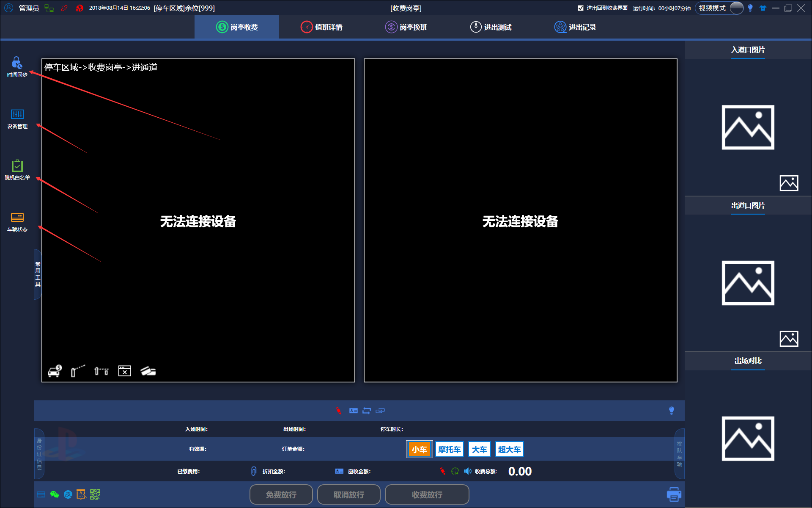This screenshot has width=812, height=508.
Task: Click the lightbulb icon at info bar right
Action: [672, 411]
